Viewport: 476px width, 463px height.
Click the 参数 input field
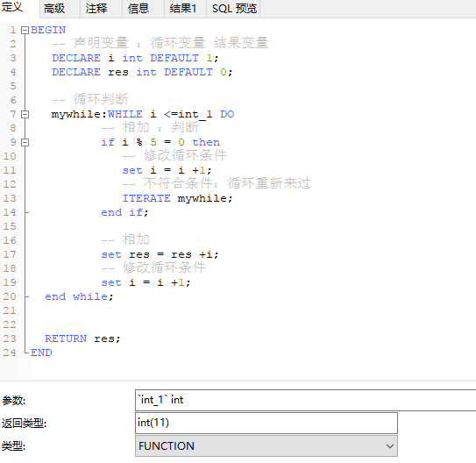tap(305, 400)
